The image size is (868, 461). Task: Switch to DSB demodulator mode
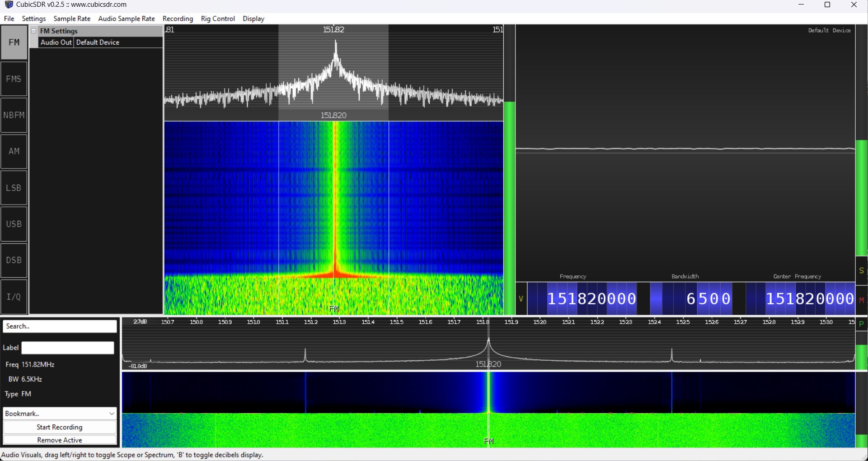click(14, 260)
